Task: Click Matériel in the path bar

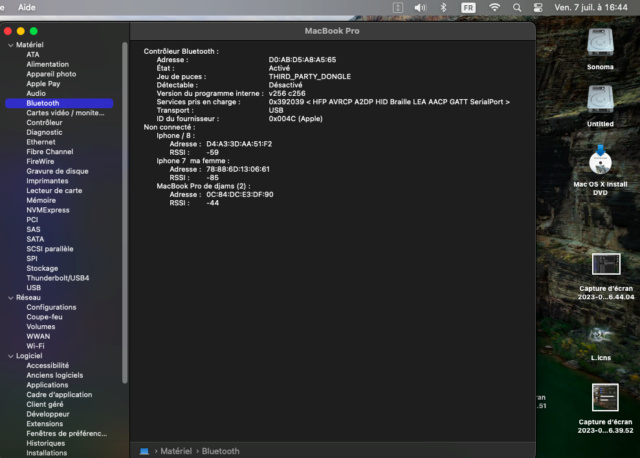Action: click(176, 451)
